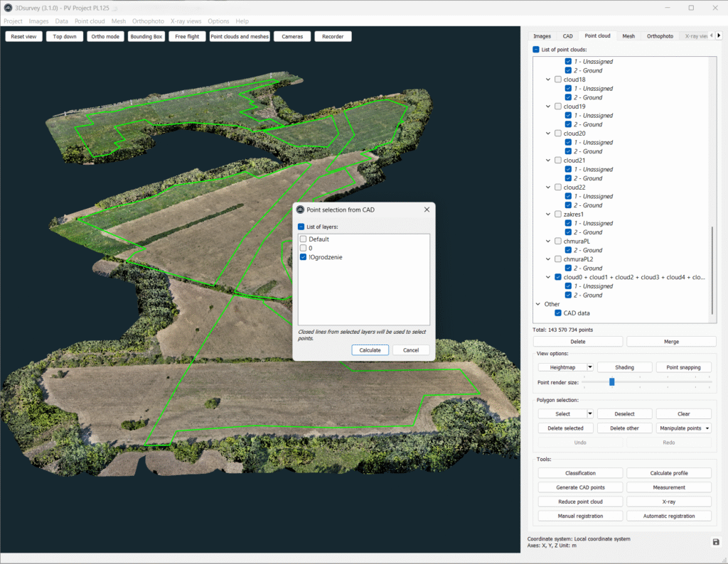Uncheck the CAD data checkbox
Viewport: 728px width, 564px height.
(x=558, y=313)
